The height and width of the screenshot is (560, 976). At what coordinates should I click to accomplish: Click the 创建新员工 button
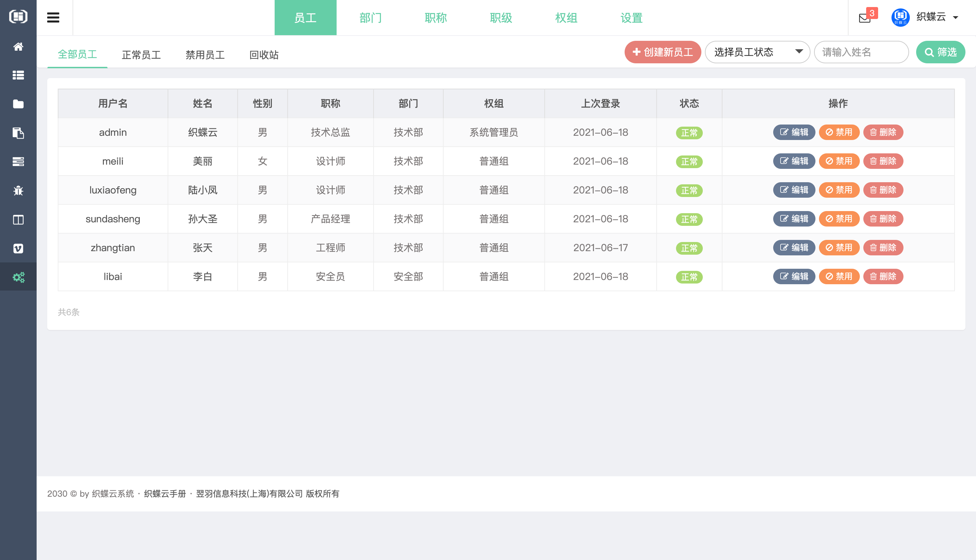point(662,52)
